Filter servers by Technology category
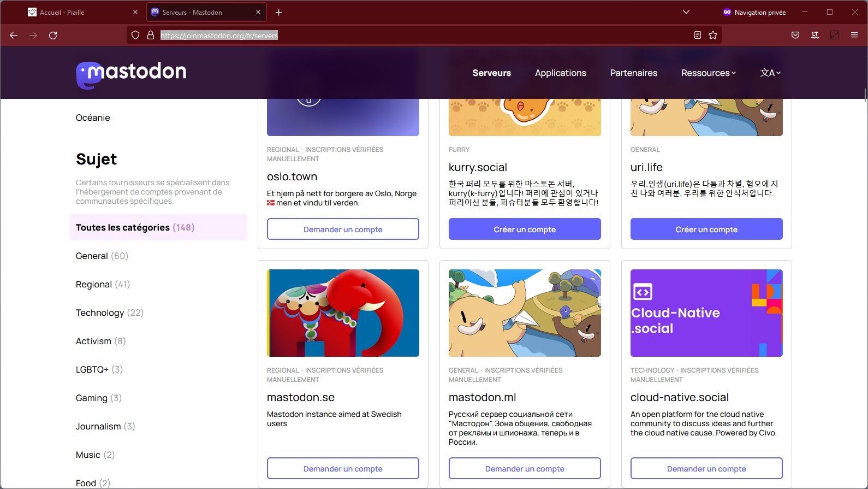868x489 pixels. (x=110, y=313)
